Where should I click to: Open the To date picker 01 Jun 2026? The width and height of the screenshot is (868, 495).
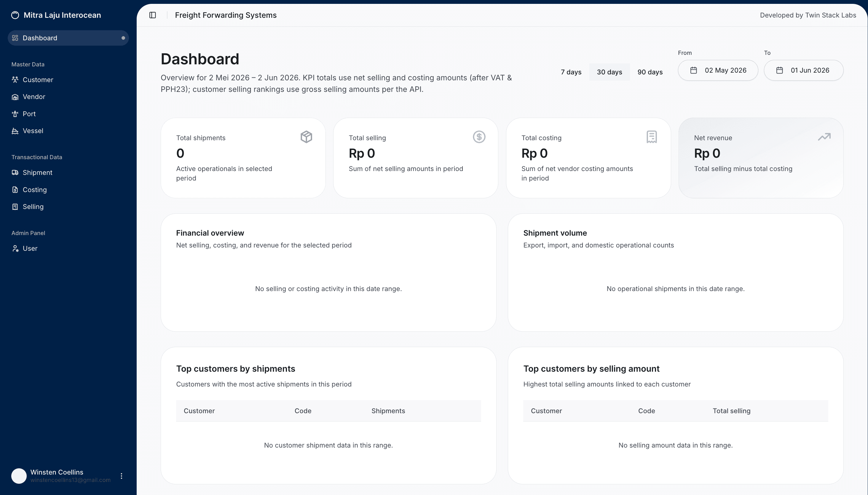(803, 70)
